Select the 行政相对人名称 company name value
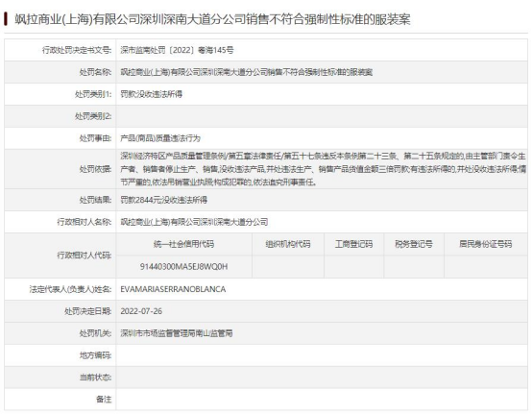Screen dimensions: 532x414 194,222
